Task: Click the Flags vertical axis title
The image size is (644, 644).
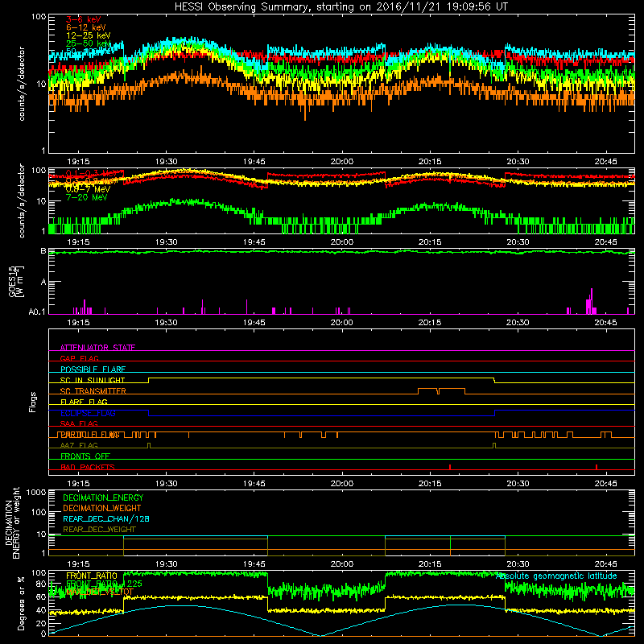Action: [33, 402]
